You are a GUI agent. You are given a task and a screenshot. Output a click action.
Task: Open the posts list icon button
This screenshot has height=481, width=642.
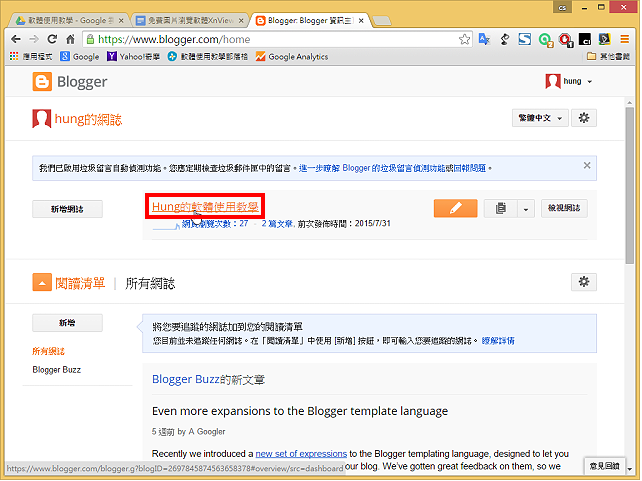point(501,208)
